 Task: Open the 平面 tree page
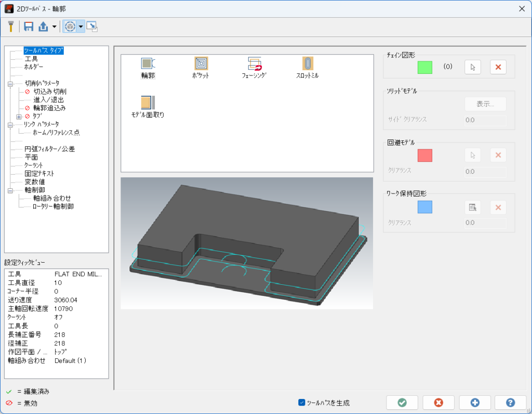(31, 157)
